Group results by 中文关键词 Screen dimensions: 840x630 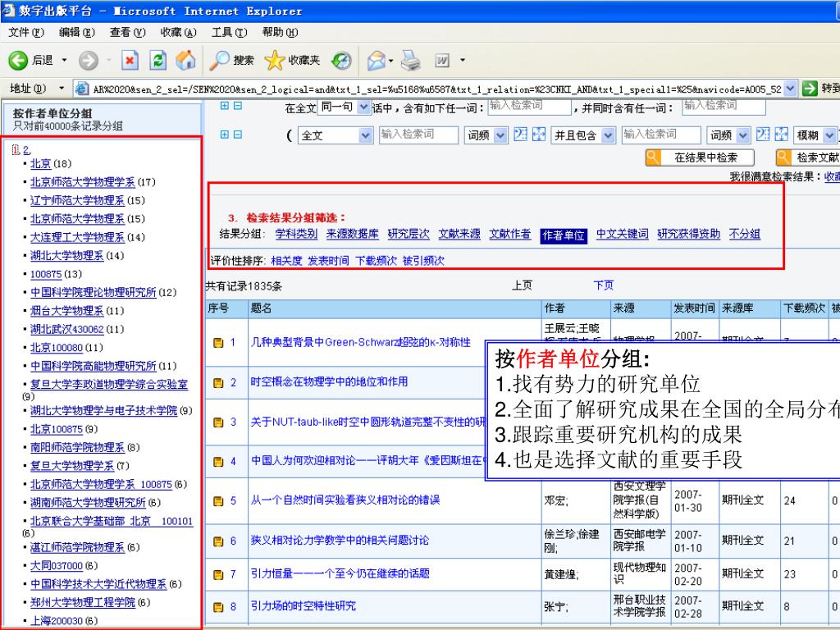[x=623, y=234]
